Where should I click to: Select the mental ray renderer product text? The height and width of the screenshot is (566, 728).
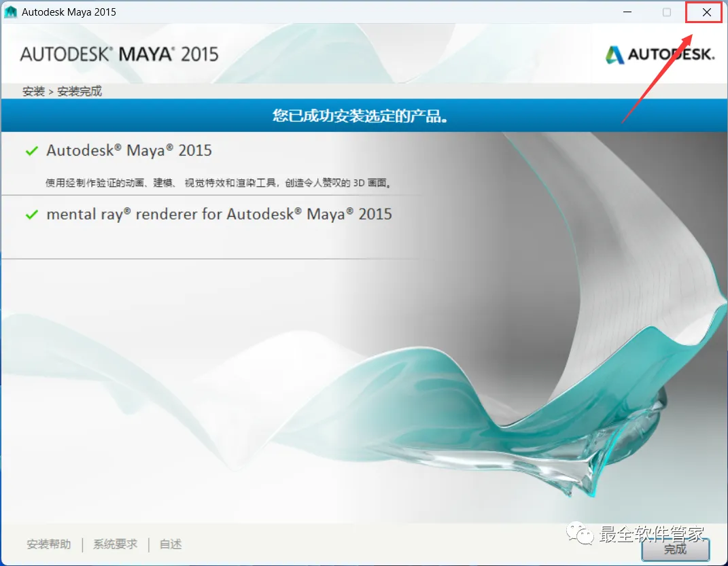pyautogui.click(x=219, y=214)
